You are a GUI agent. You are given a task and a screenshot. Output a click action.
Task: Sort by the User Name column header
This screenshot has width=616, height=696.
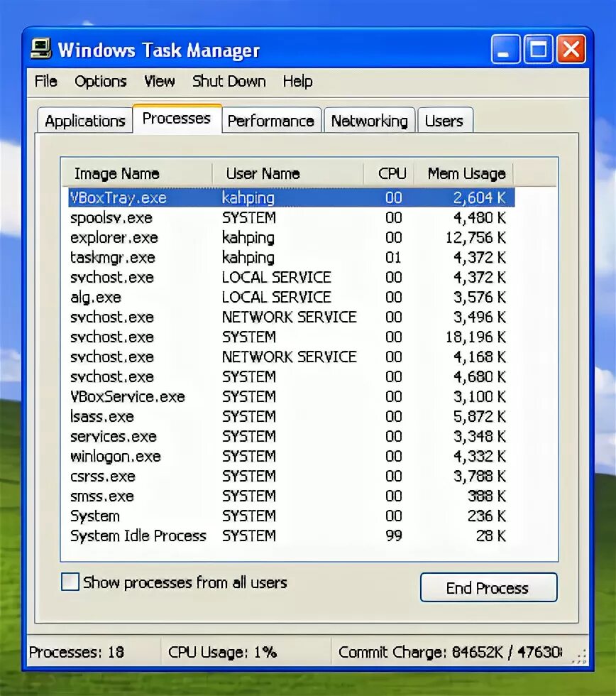point(288,173)
